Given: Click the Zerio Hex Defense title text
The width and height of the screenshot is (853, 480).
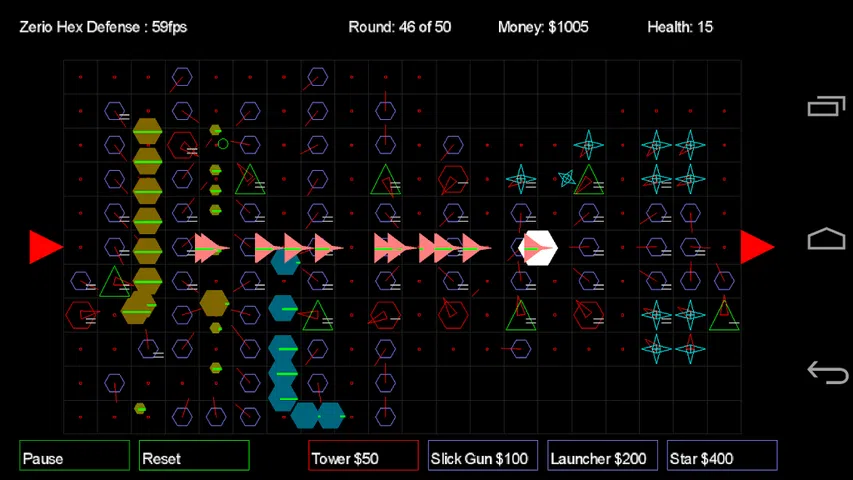Looking at the screenshot, I should (103, 27).
